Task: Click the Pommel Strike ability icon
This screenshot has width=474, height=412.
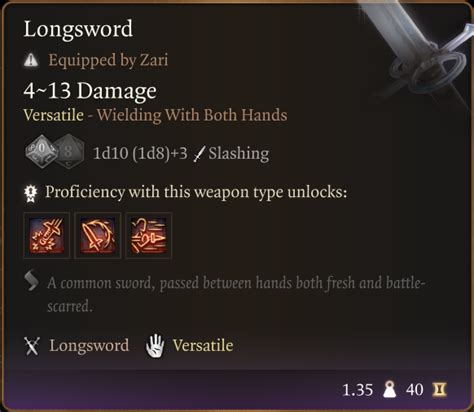Action: [x=46, y=235]
